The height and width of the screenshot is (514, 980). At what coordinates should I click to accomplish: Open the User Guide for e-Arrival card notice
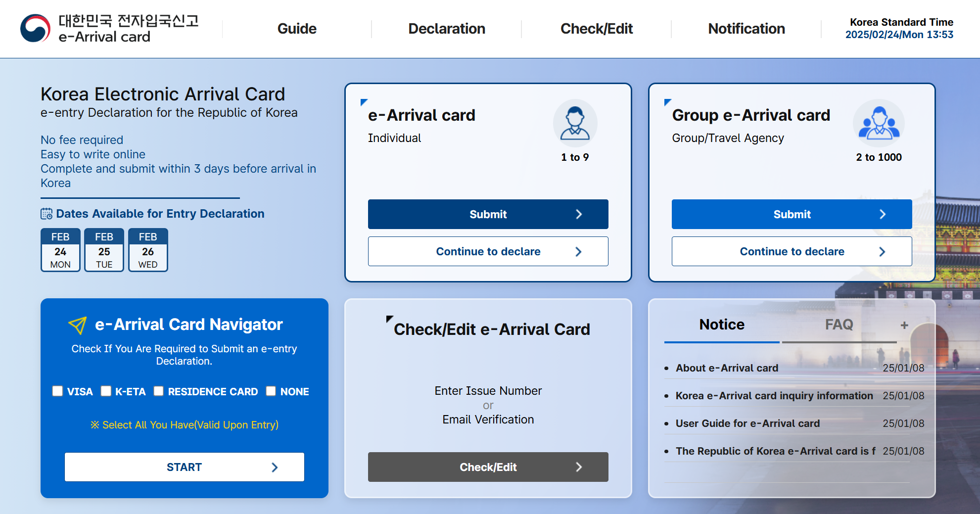(x=747, y=423)
